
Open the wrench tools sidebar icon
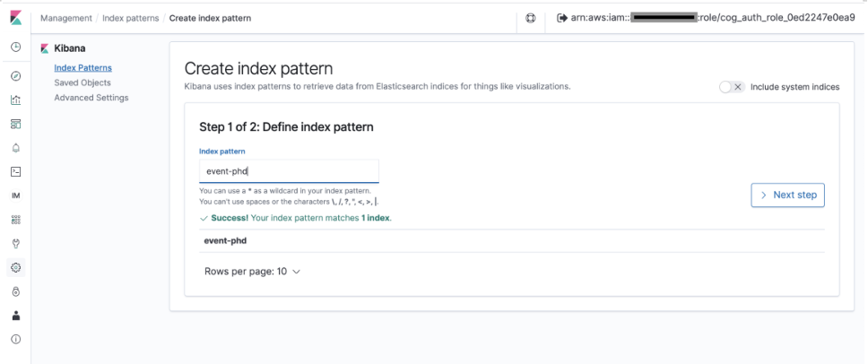15,244
